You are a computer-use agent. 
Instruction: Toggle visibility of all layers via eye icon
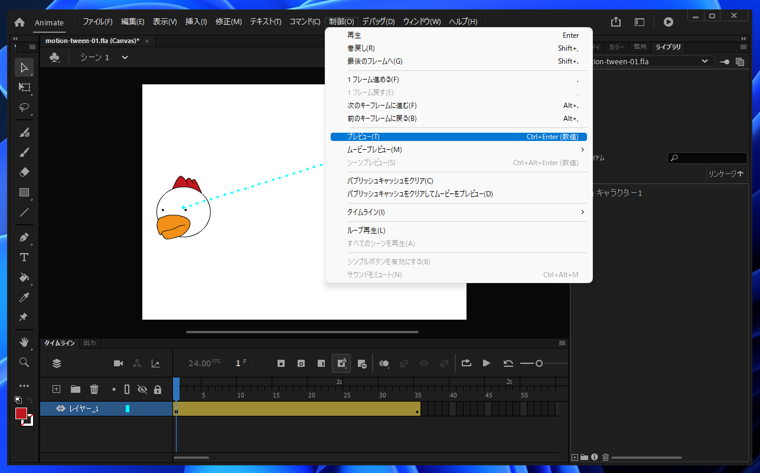click(142, 389)
